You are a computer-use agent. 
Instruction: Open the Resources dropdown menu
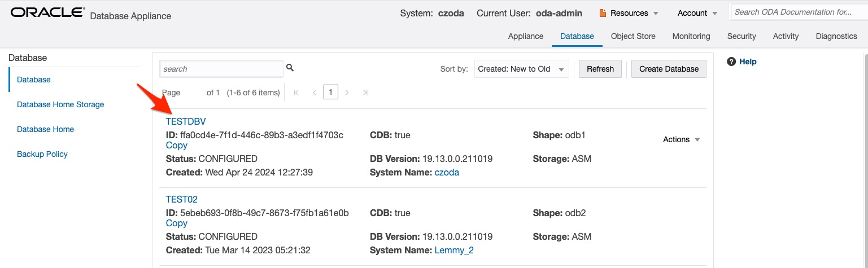pos(629,13)
